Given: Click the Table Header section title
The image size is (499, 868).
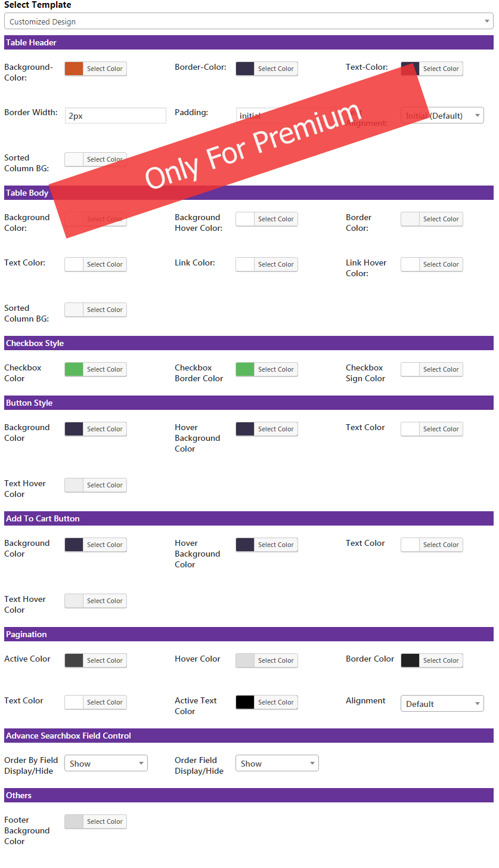Looking at the screenshot, I should (31, 42).
